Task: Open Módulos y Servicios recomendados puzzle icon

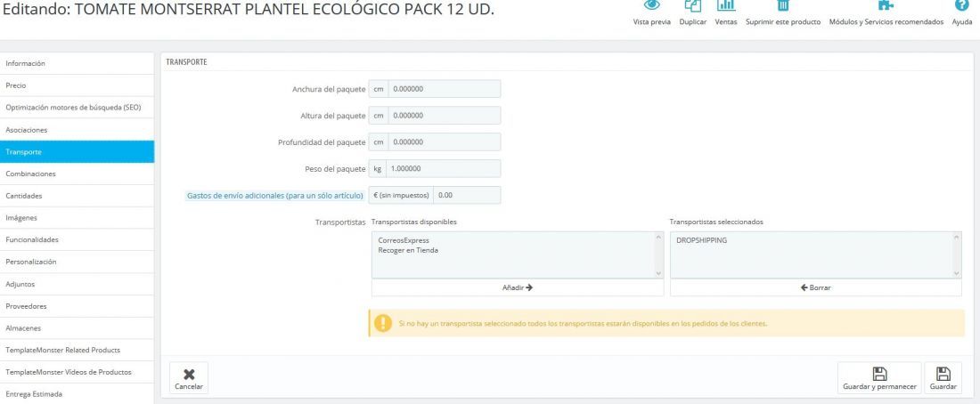Action: tap(886, 5)
